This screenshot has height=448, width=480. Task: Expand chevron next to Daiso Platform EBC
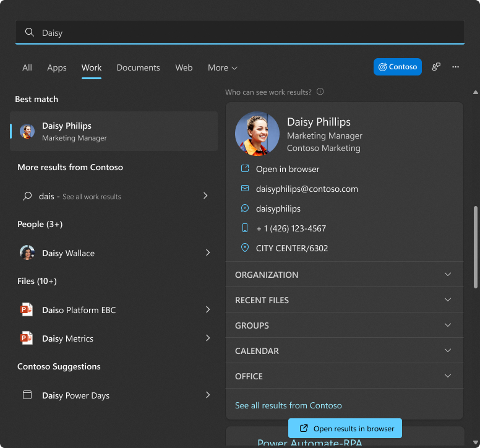[x=208, y=309]
